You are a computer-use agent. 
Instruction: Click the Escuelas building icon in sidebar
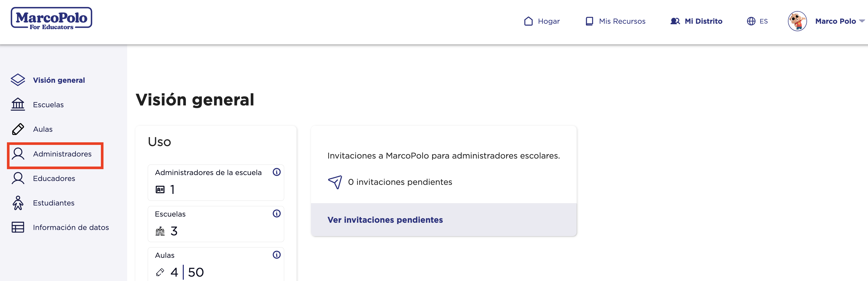click(18, 104)
